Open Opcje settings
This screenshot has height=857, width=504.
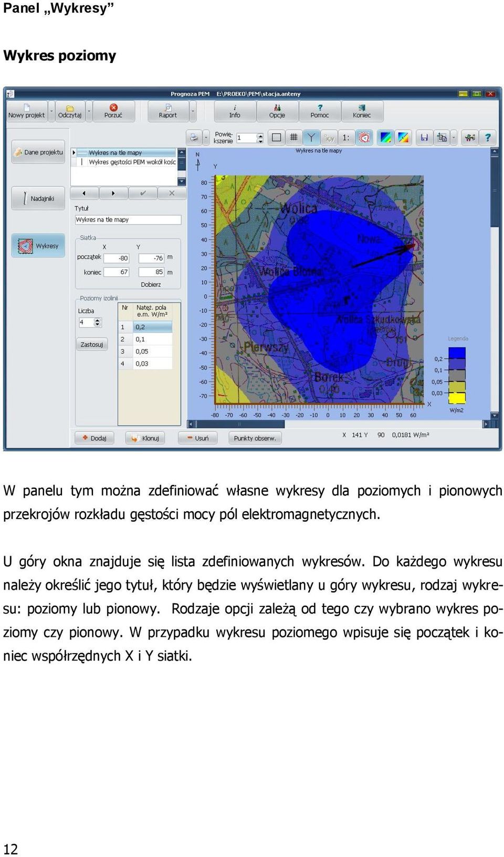(x=277, y=111)
